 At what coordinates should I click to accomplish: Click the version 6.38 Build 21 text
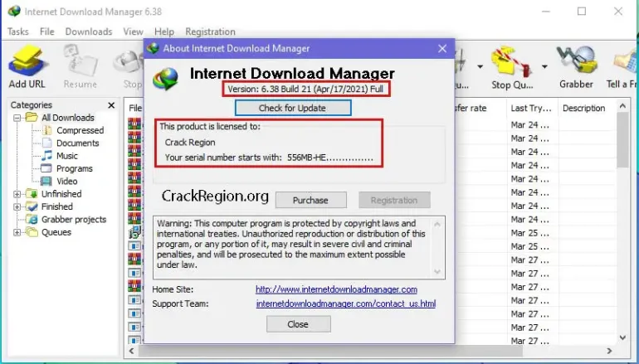[305, 90]
